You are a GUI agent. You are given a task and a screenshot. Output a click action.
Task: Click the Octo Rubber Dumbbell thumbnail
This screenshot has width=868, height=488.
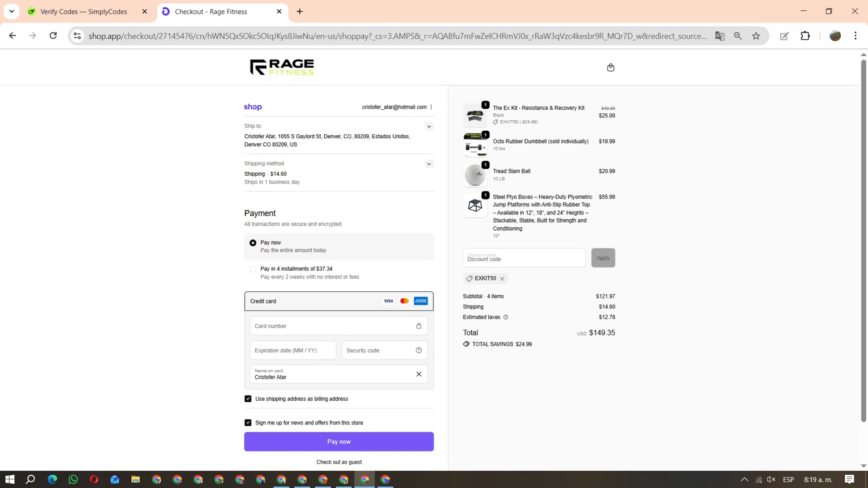coord(475,145)
